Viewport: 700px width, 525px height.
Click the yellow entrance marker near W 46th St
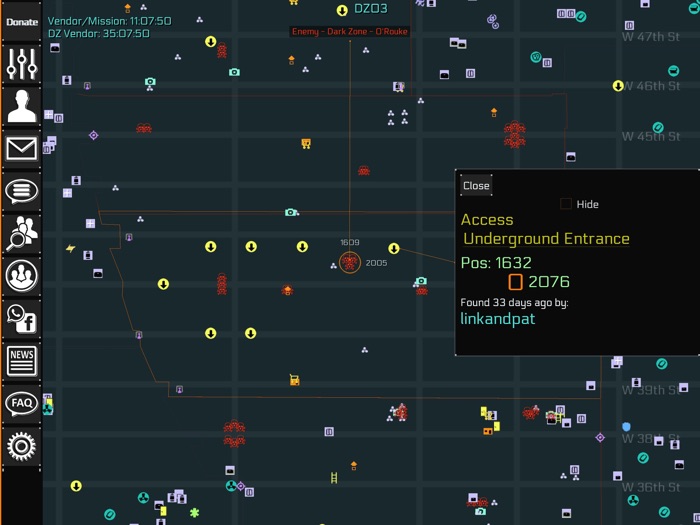click(618, 86)
